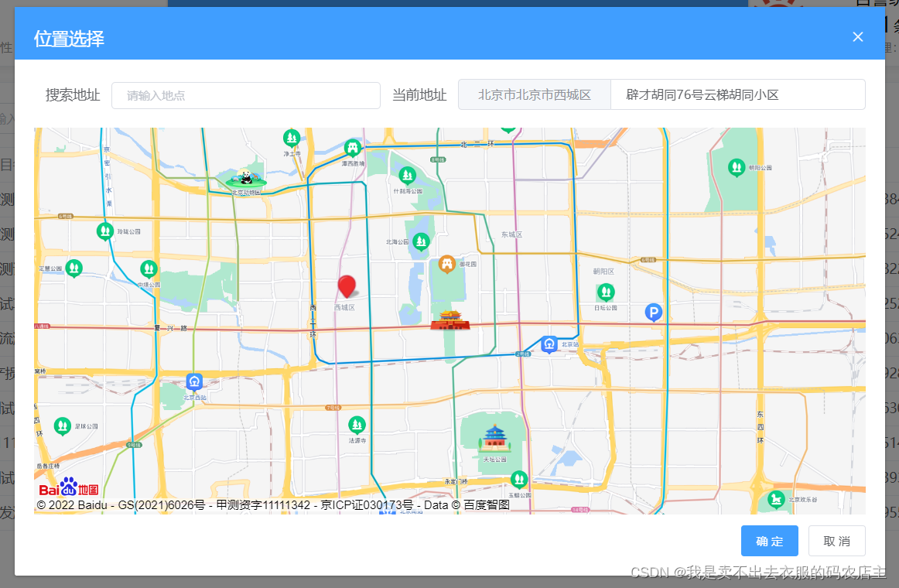The width and height of the screenshot is (899, 588).
Task: Click the orange 御花园 marker
Action: (x=446, y=264)
